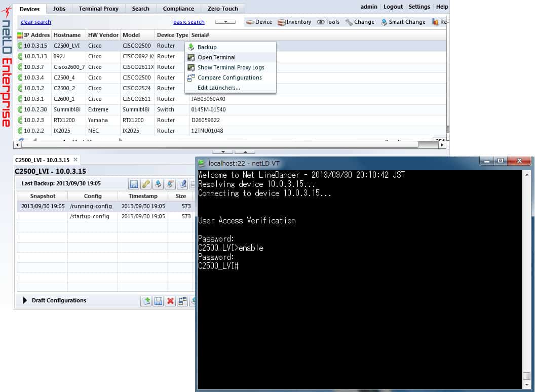Image resolution: width=535 pixels, height=392 pixels.
Task: Sort by Hostname column header
Action: coord(68,35)
